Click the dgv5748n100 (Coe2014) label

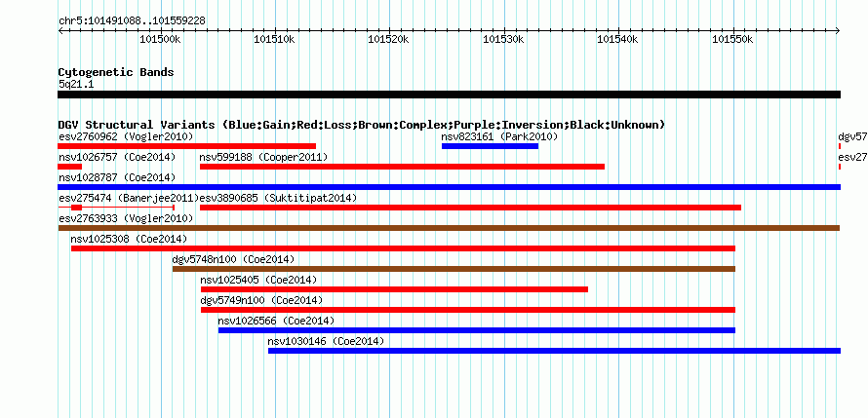pos(233,259)
